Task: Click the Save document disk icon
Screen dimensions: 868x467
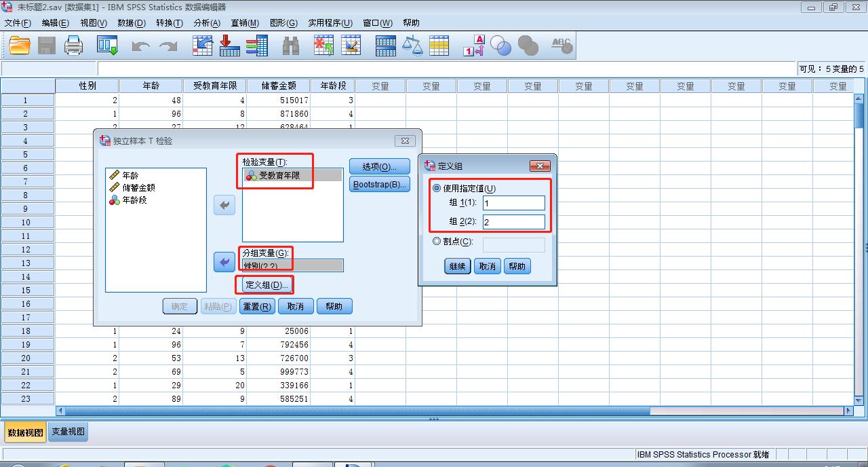Action: point(47,45)
